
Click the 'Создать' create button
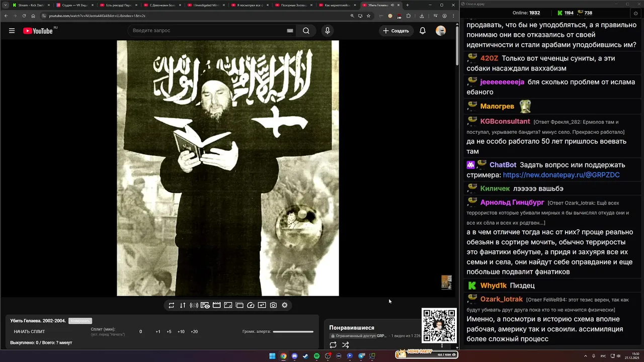tap(396, 31)
